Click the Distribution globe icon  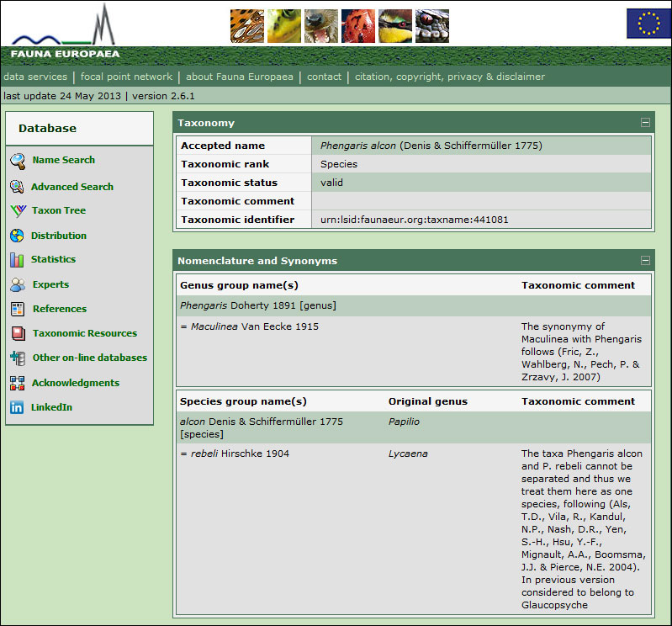coord(18,236)
